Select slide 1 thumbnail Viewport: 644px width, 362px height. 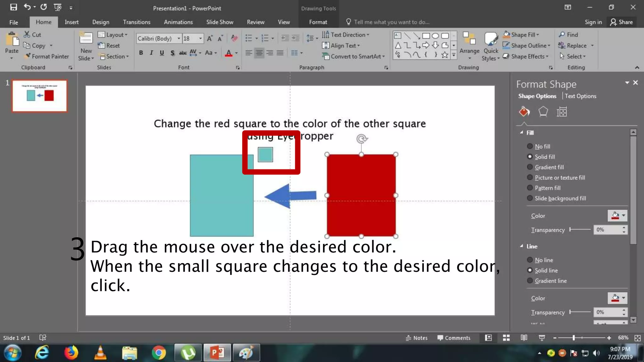coord(40,96)
